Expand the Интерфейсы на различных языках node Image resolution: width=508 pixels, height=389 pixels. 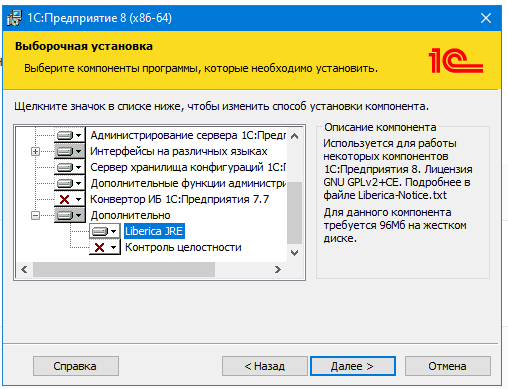35,152
